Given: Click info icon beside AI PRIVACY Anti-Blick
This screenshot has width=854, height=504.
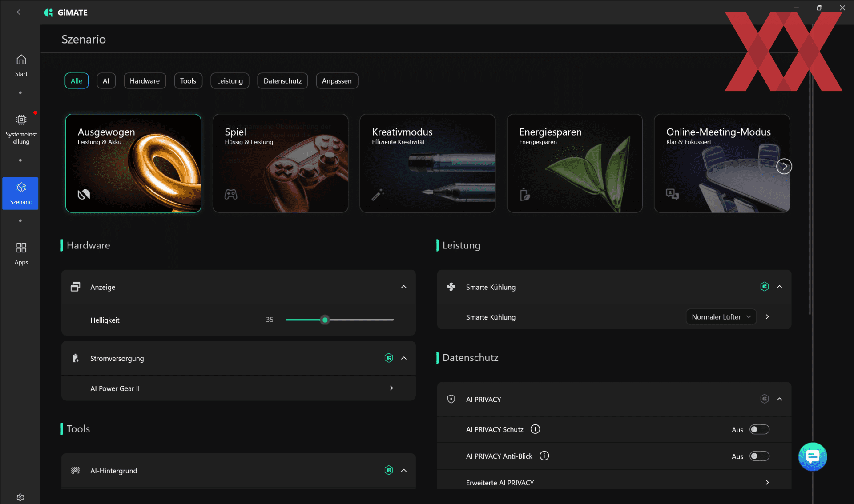Looking at the screenshot, I should pos(544,456).
